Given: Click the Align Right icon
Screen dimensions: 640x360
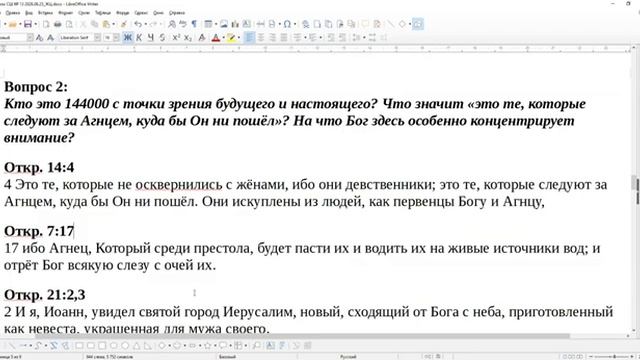Looking at the screenshot, I should pos(272,38).
